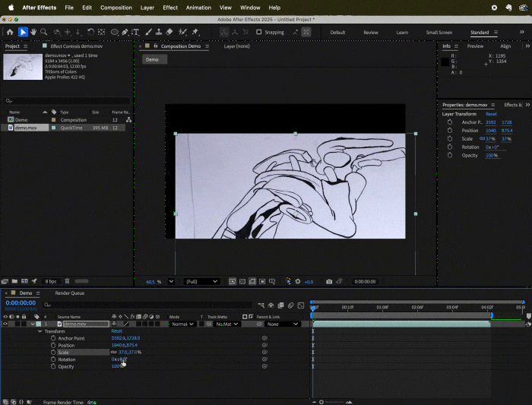The image size is (532, 405).
Task: Select the Eraser tool
Action: [x=169, y=32]
